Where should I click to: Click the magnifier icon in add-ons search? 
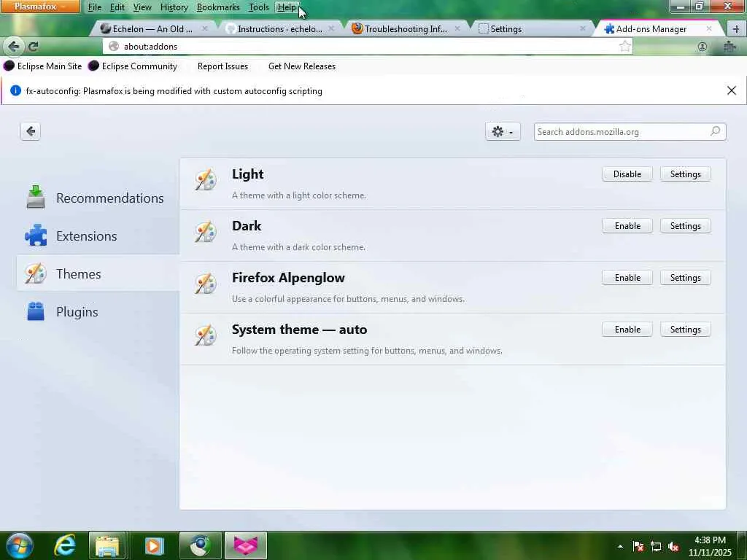[x=715, y=131]
